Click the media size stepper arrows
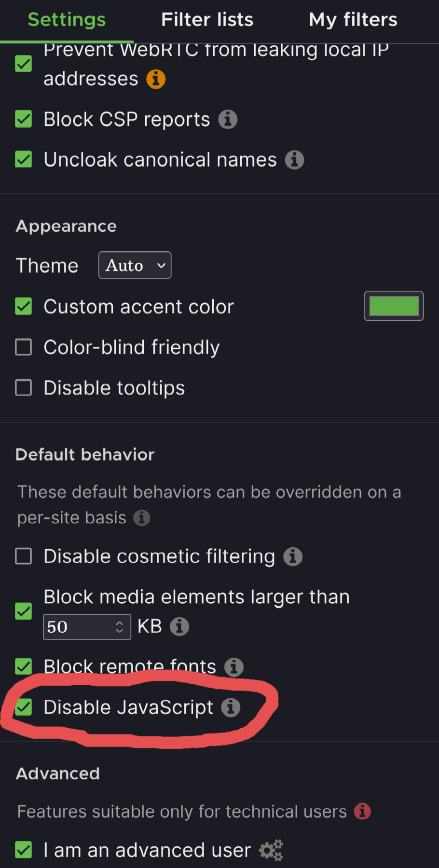 (x=120, y=627)
